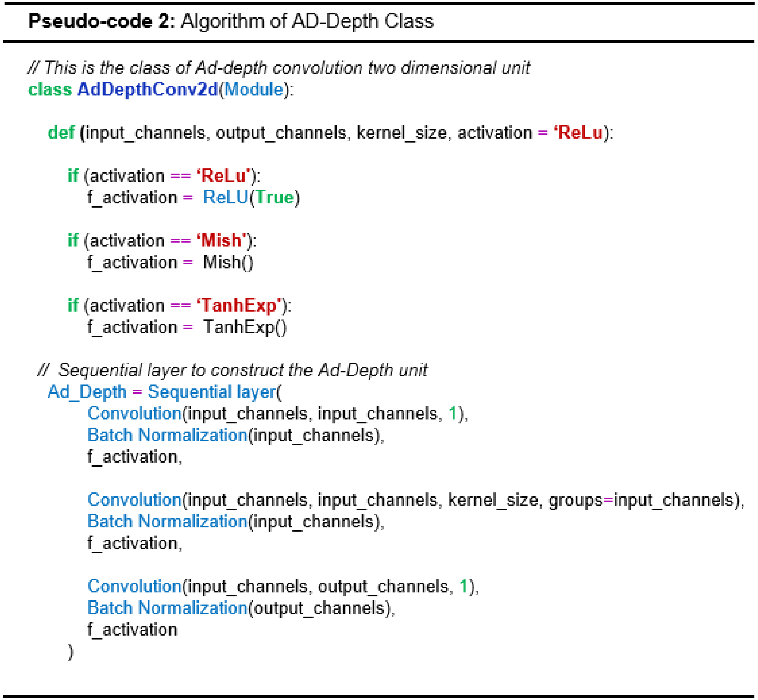Click the red 'Mish' string in if condition
This screenshot has height=700, width=758.
222,241
